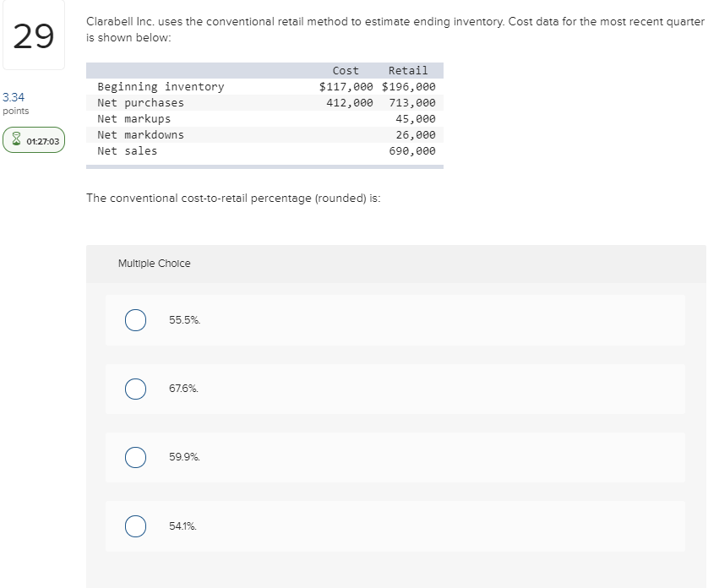The image size is (719, 588).
Task: Click the Cost column header
Action: (x=346, y=71)
